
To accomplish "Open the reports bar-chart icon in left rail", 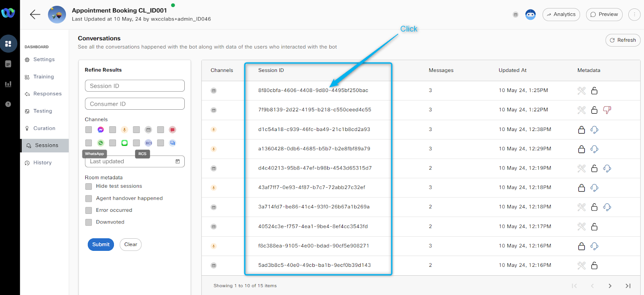I will pos(8,84).
